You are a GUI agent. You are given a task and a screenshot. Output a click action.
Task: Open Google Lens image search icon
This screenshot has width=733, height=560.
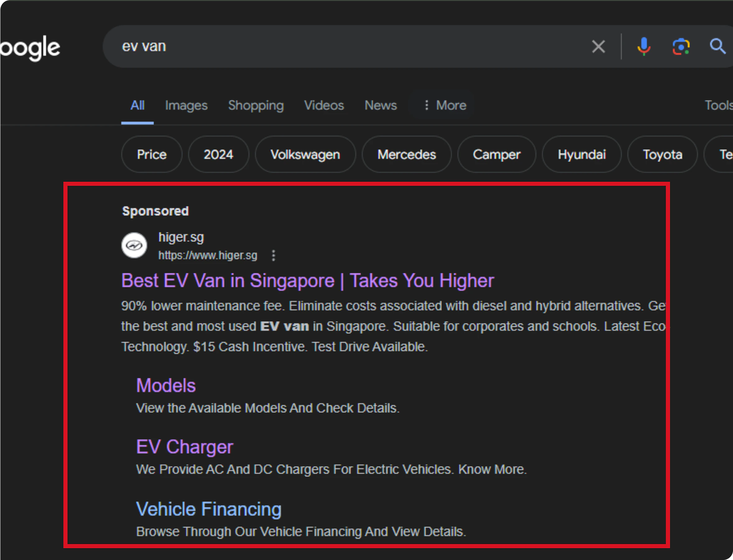(681, 46)
